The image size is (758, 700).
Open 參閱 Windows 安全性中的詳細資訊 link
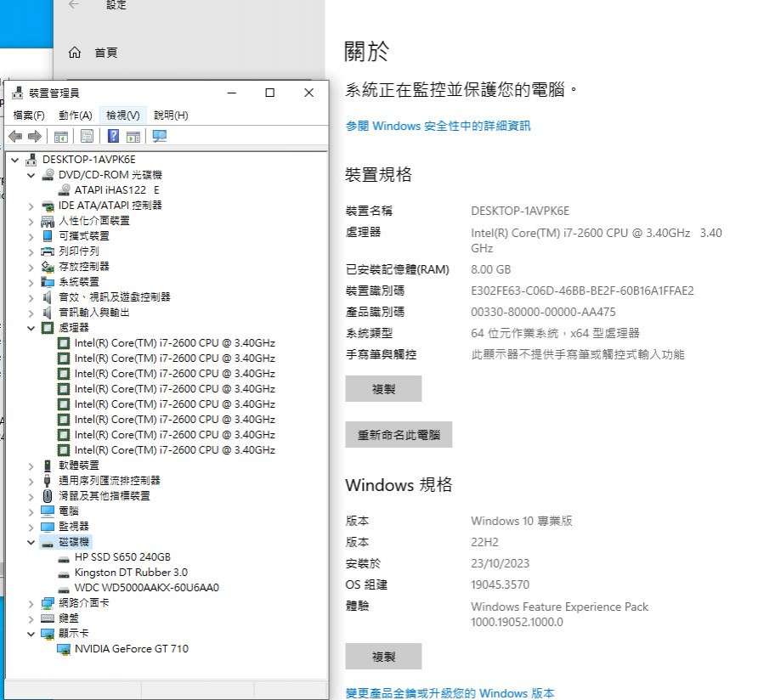coord(438,126)
